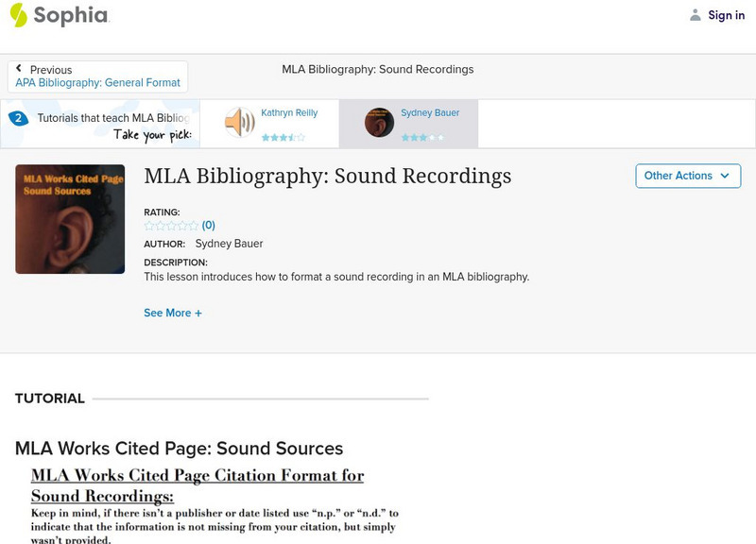
Task: Open the Other Actions dropdown
Action: (x=688, y=176)
